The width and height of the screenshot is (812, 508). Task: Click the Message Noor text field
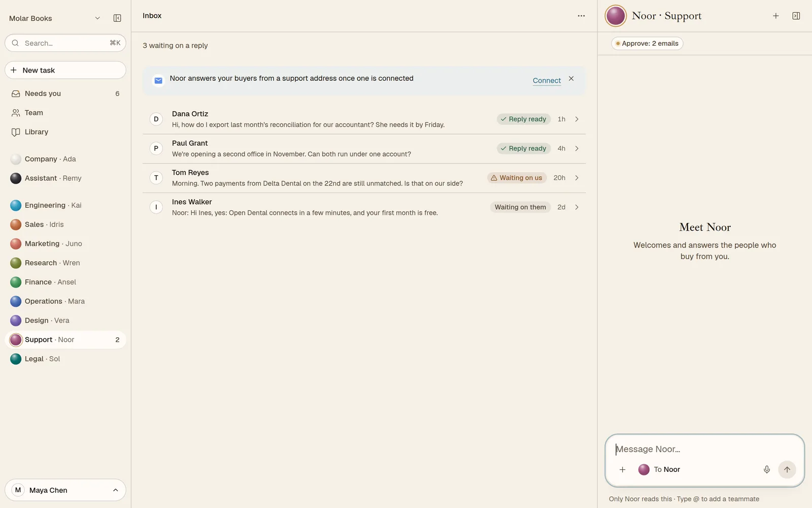click(704, 449)
